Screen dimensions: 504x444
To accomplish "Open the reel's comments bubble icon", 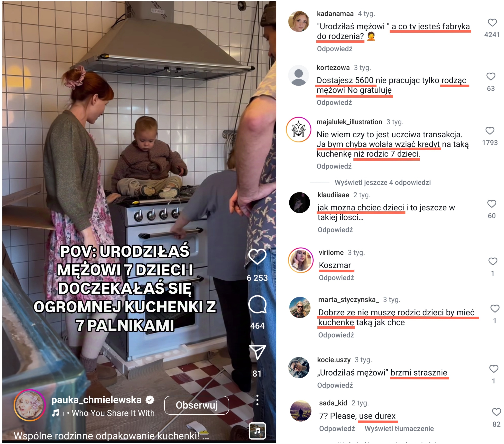I will point(257,304).
